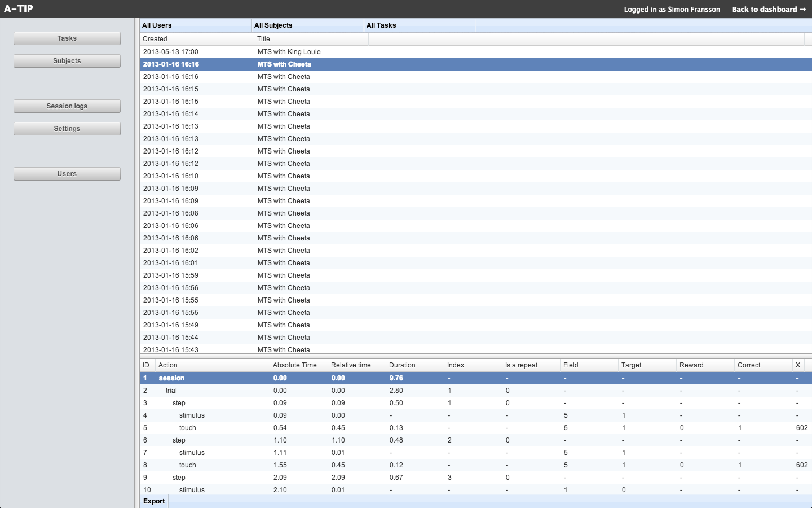812x508 pixels.
Task: Open the Tasks section
Action: [x=67, y=38]
